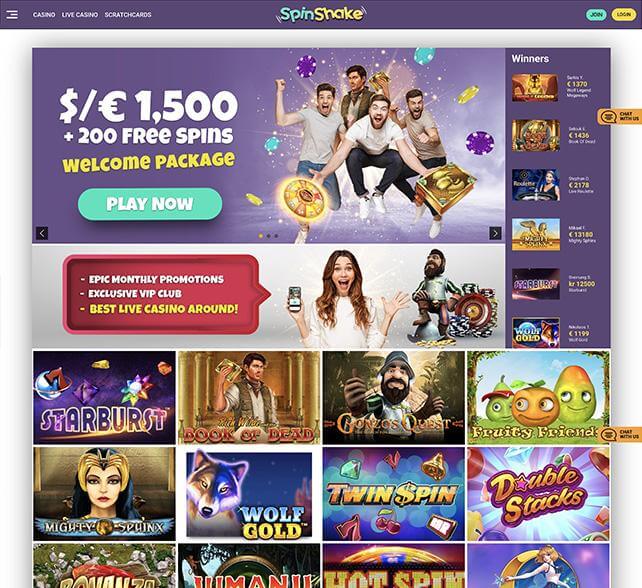The image size is (642, 588).
Task: Launch the Book of Dead game
Action: 249,397
